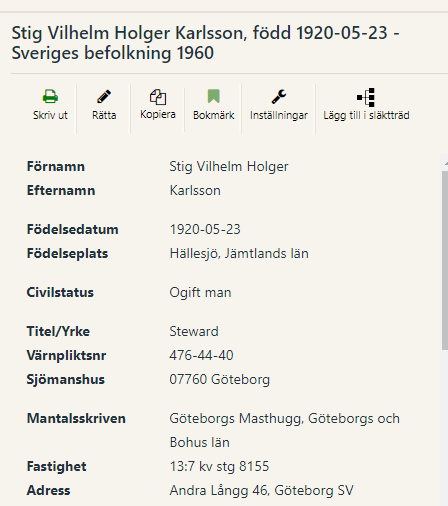Click the Fastighet value 13:7 kv stg 8155

pyautogui.click(x=219, y=466)
